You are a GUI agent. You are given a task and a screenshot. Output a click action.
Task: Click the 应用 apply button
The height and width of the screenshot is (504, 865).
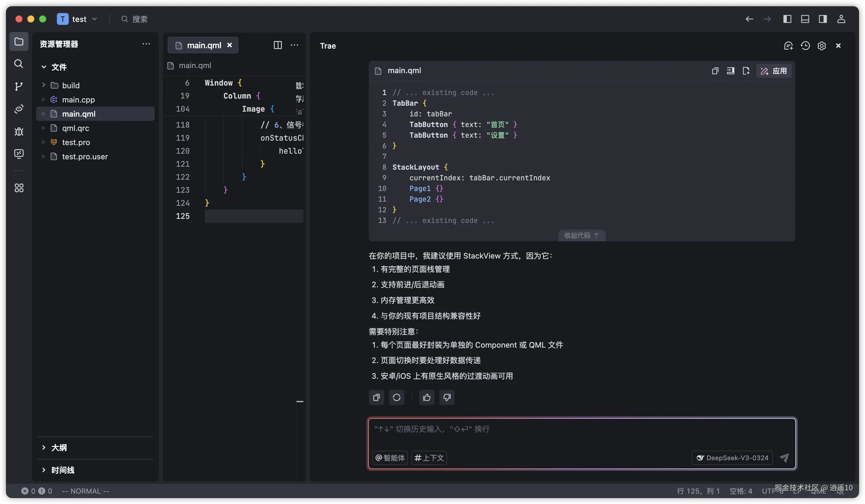point(774,71)
